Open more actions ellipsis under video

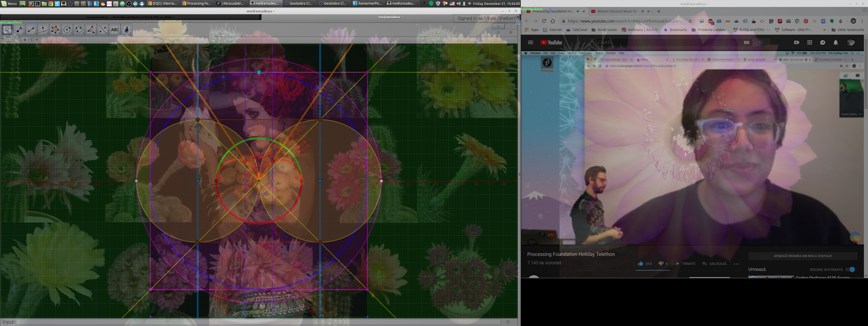[736, 264]
